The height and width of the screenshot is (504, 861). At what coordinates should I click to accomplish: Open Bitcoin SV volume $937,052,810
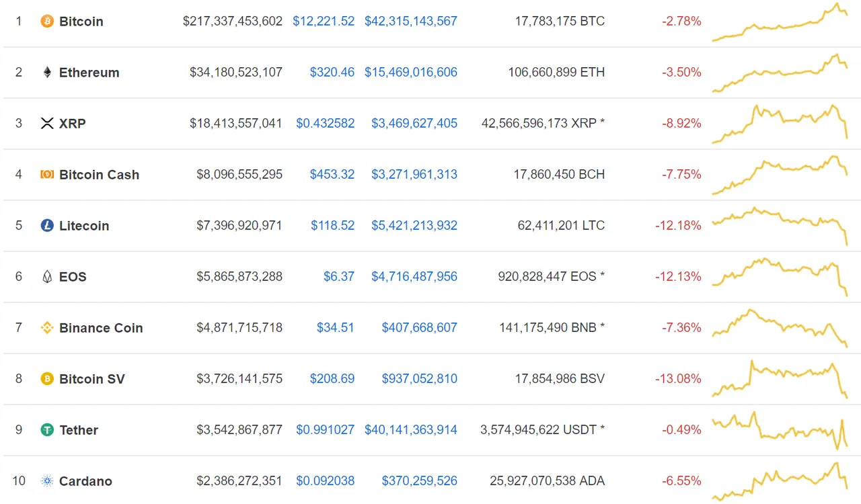[x=420, y=379]
